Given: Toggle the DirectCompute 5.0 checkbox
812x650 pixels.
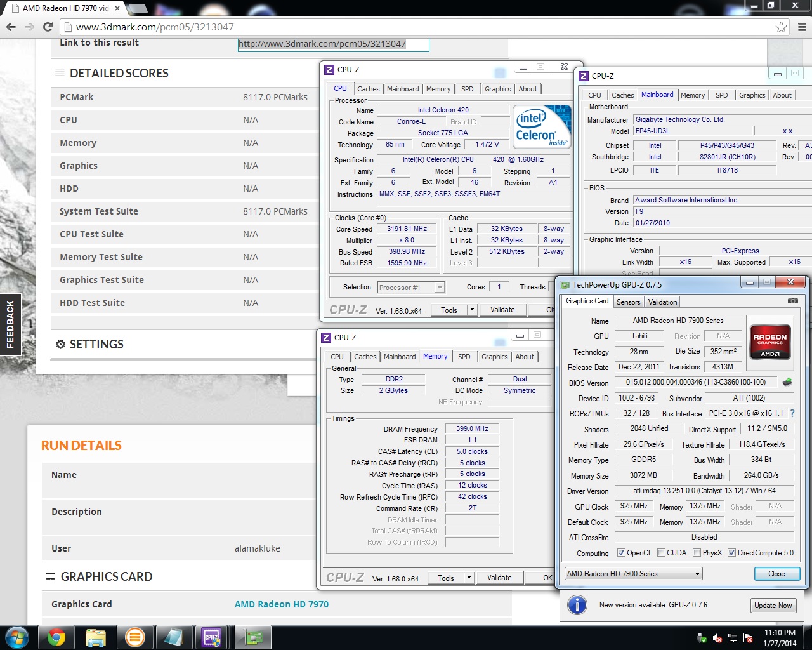Looking at the screenshot, I should 731,553.
